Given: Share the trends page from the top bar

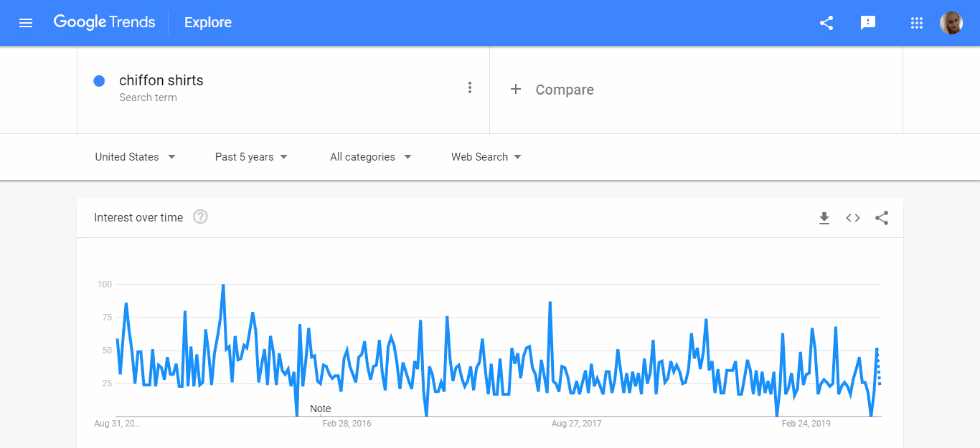Looking at the screenshot, I should coord(826,22).
